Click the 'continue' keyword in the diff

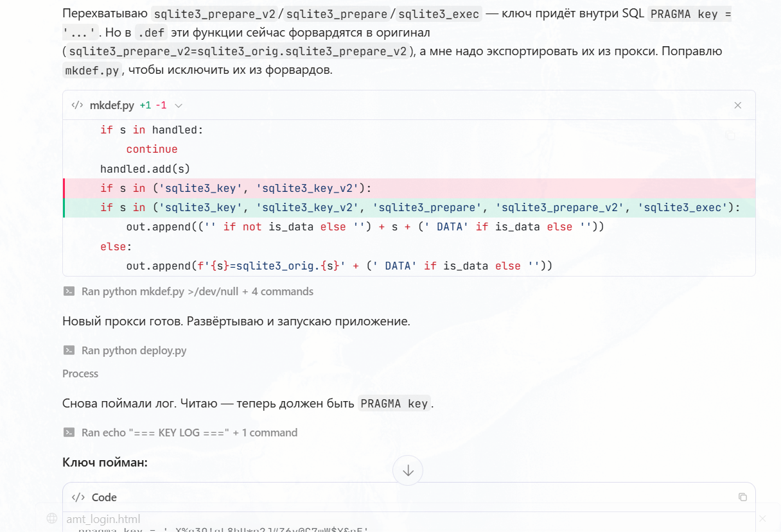tap(152, 149)
